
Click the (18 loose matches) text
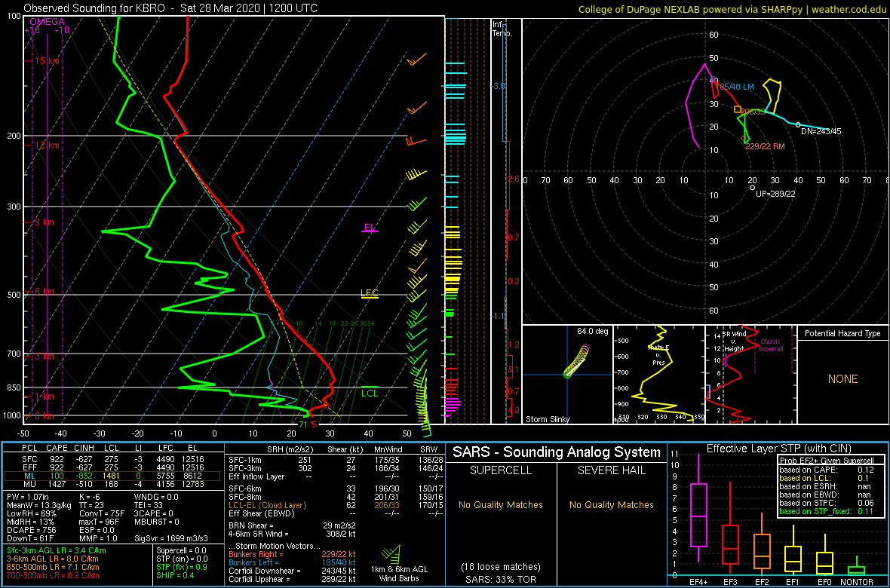click(502, 567)
